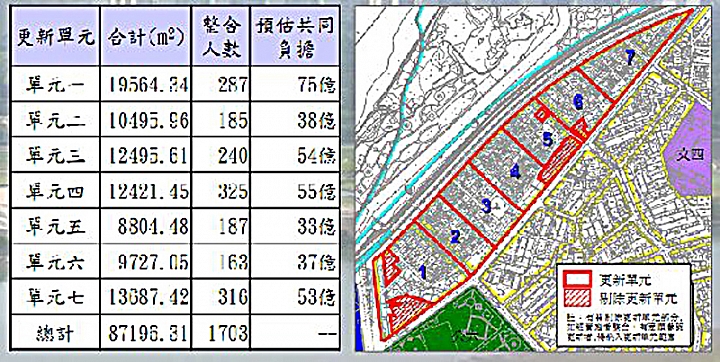The height and width of the screenshot is (362, 720).
Task: Select the 單元七 row label
Action: [x=56, y=297]
